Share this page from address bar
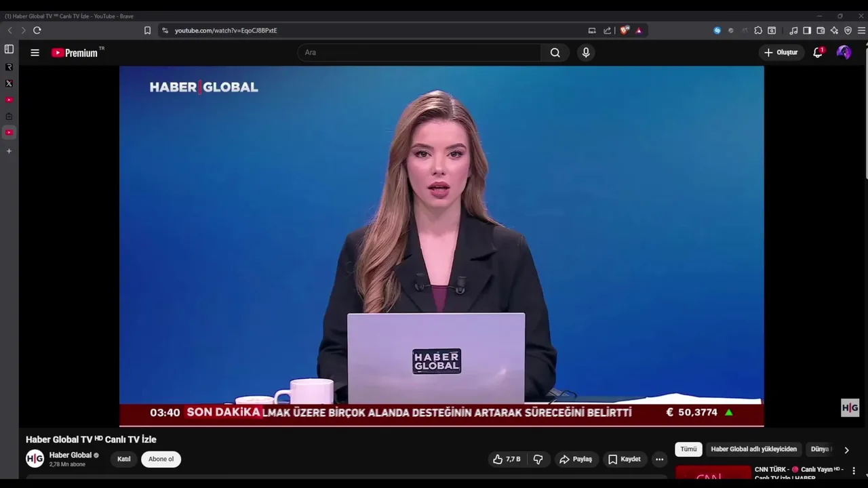The image size is (868, 488). [x=607, y=30]
